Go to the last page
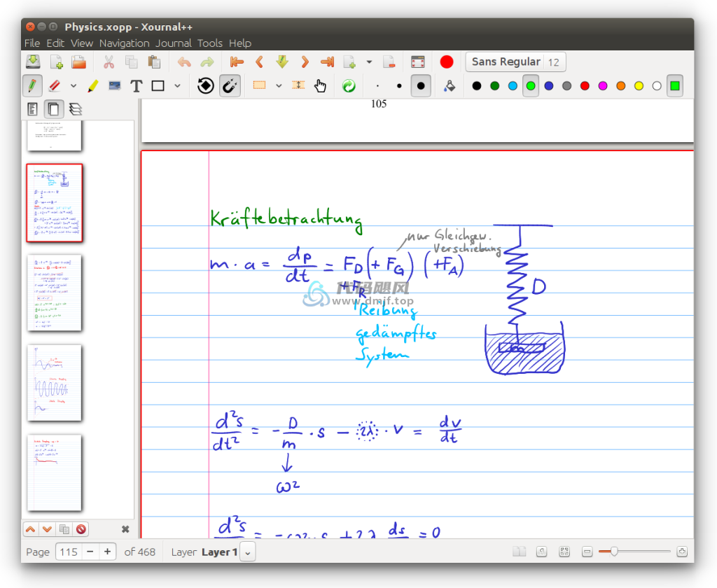Image resolution: width=717 pixels, height=588 pixels. tap(328, 62)
